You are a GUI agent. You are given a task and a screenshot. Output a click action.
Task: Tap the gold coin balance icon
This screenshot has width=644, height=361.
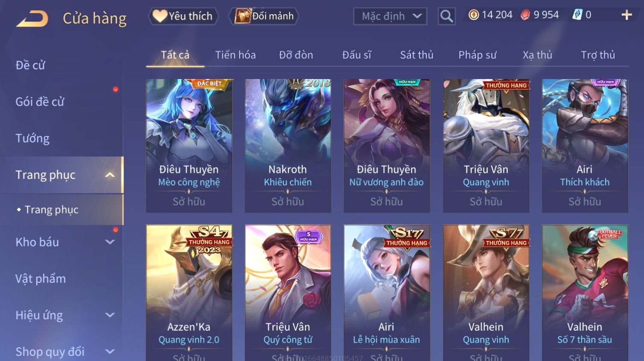[473, 15]
